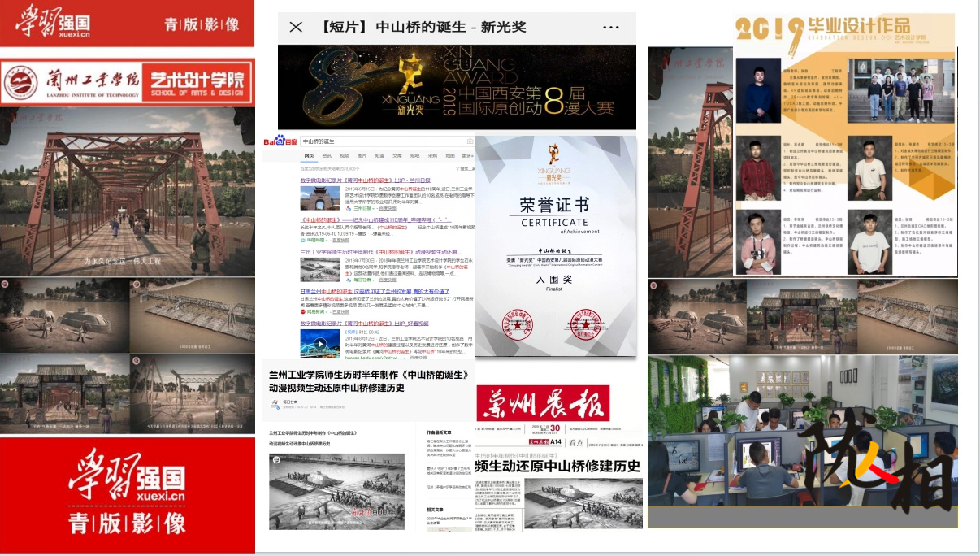Open first result 数字微电影纪录片《黄河中山桥的诞生》出炉
Screen dimensions: 980x556
tap(365, 180)
